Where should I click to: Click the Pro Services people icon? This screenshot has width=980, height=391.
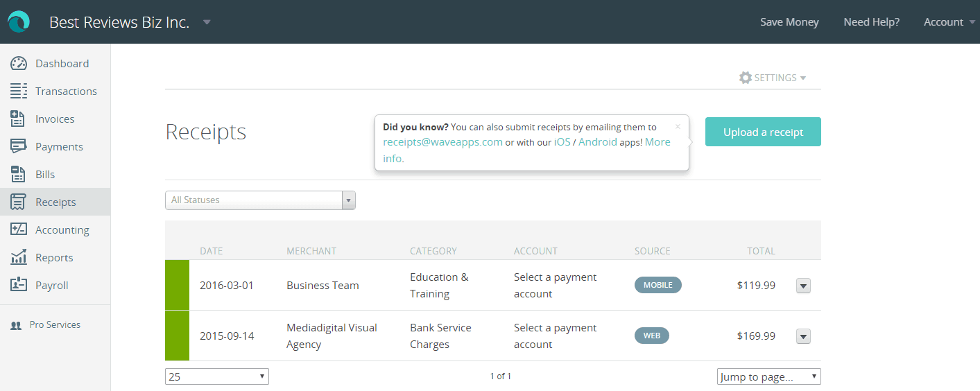click(x=16, y=325)
